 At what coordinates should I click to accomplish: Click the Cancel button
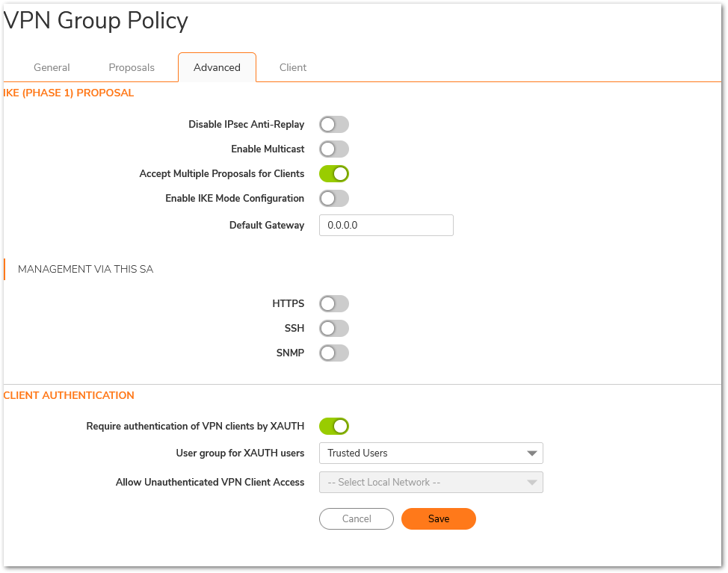[356, 518]
